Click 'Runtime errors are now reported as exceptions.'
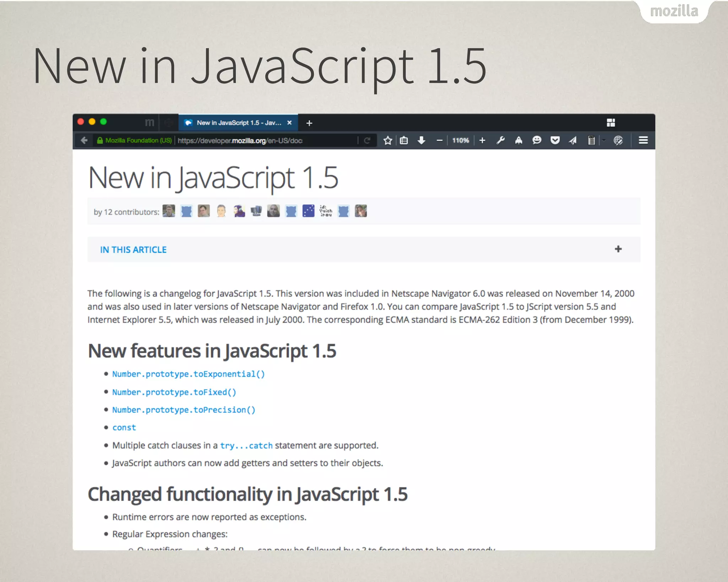 [x=209, y=517]
